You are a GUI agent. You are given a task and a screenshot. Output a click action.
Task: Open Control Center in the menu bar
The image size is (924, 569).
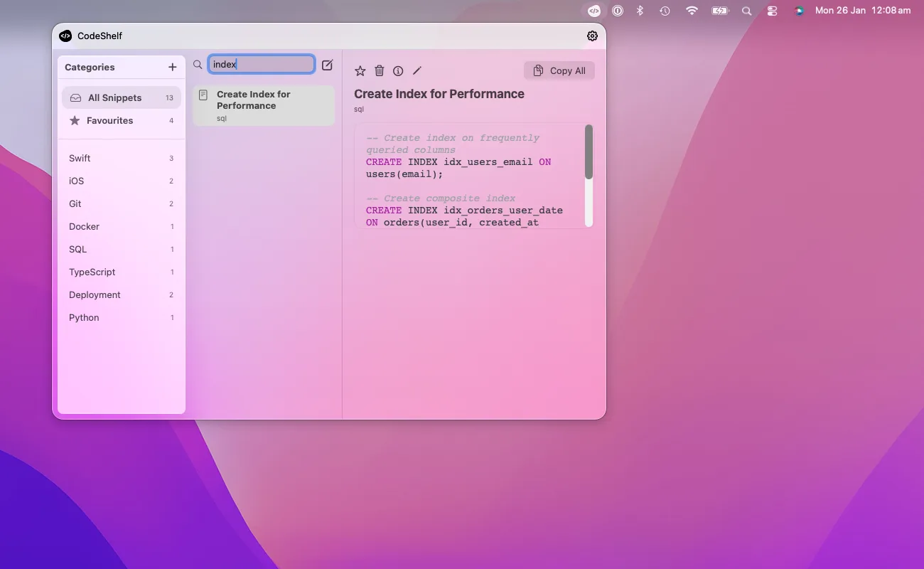pos(772,11)
